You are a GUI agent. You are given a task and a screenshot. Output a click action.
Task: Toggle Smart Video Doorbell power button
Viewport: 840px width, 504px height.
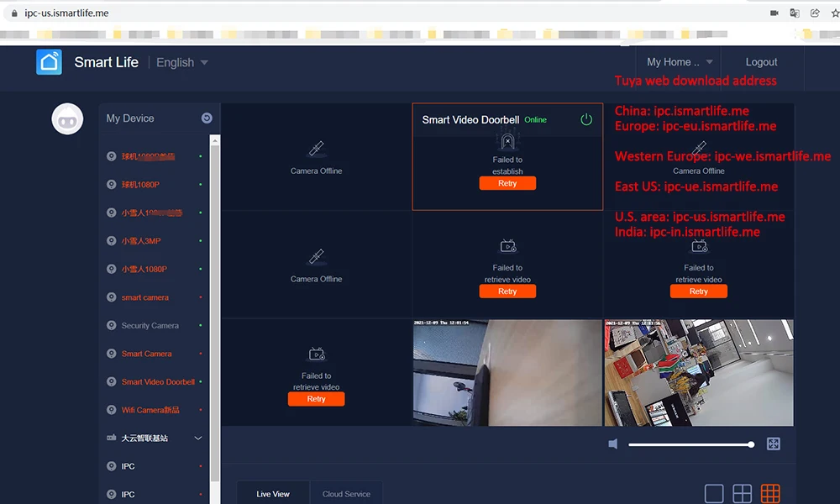[586, 119]
